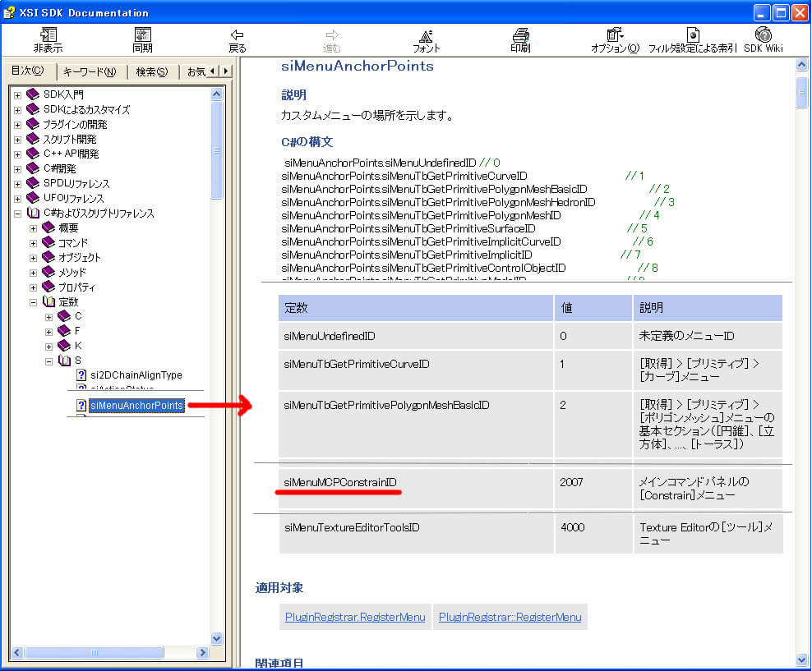Switch to the 検索(S) tab

(x=152, y=72)
